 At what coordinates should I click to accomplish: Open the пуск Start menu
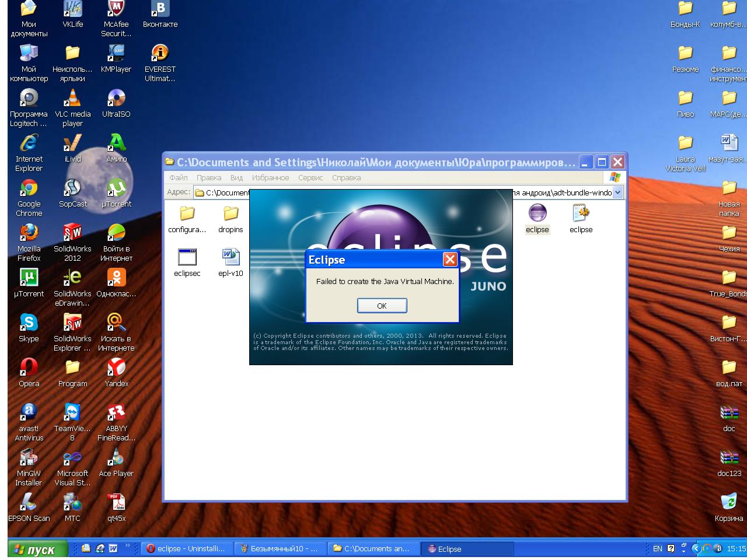(39, 549)
